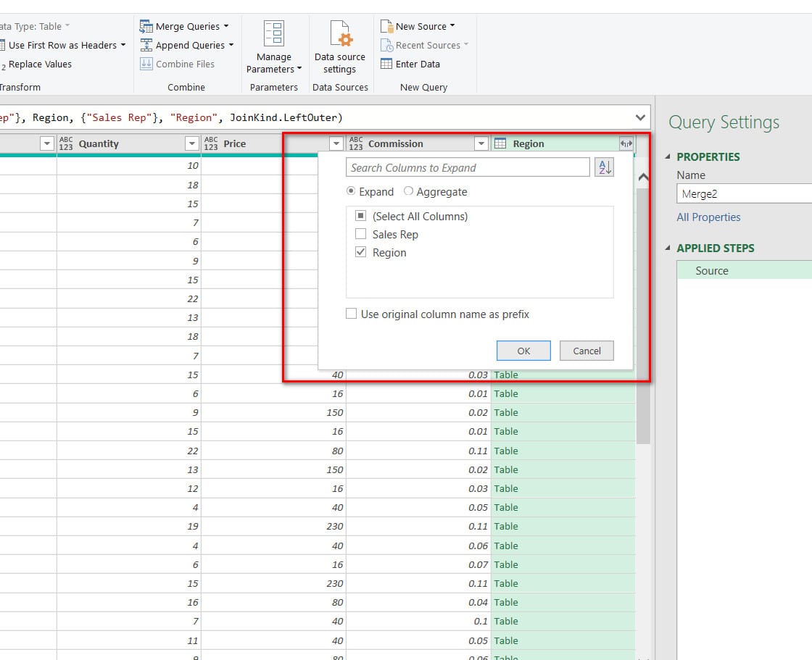The image size is (812, 660).
Task: Click the Merge Queries icon
Action: 146,26
